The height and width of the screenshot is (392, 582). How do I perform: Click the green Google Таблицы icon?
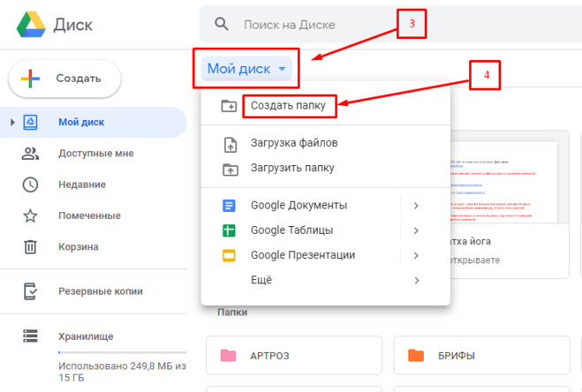tap(229, 230)
